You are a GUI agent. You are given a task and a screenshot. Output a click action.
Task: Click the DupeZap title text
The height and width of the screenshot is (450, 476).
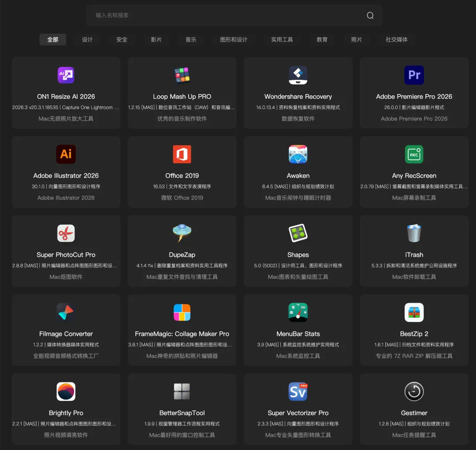[x=182, y=255]
